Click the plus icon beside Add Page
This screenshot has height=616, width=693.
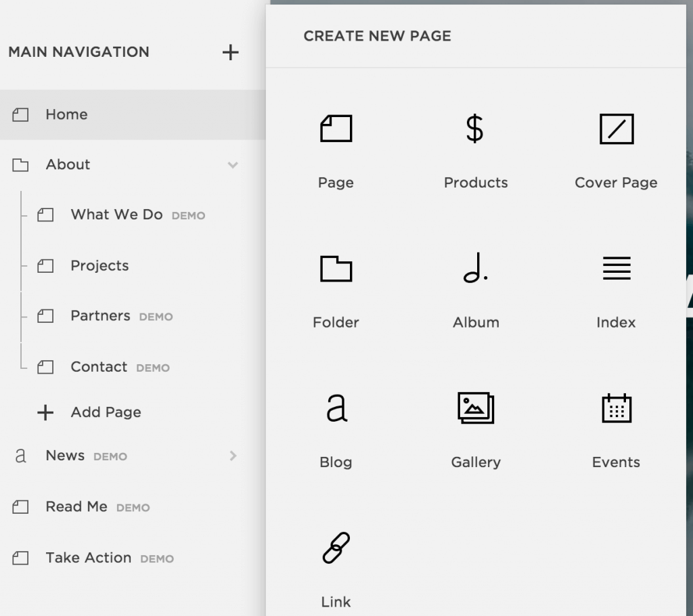click(45, 412)
